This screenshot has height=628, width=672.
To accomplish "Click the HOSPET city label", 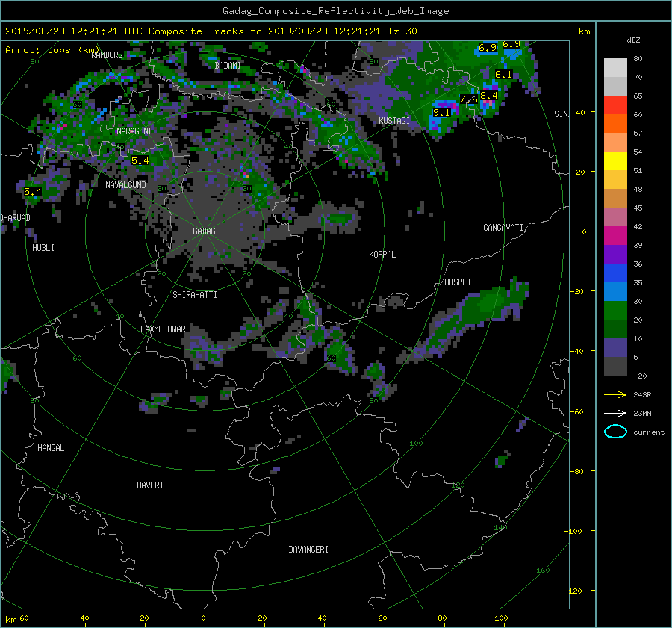I will point(458,282).
